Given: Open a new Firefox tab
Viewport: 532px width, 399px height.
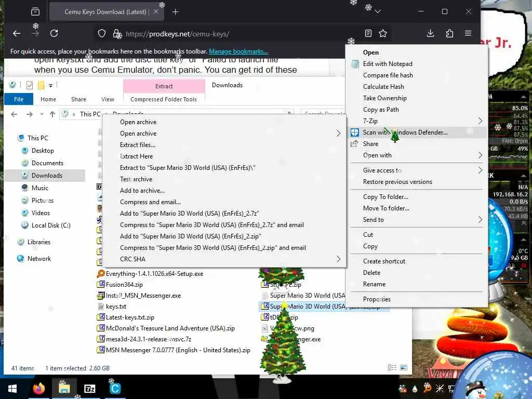Looking at the screenshot, I should coord(176,12).
